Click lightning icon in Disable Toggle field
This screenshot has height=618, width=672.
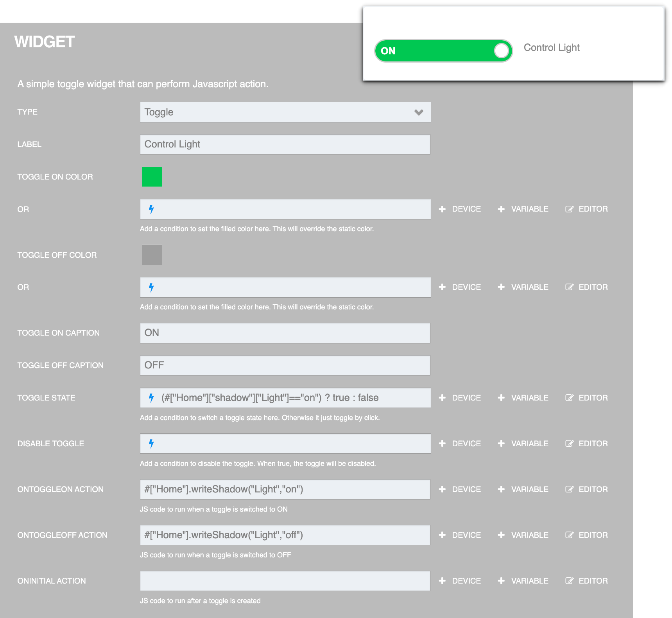pos(151,444)
